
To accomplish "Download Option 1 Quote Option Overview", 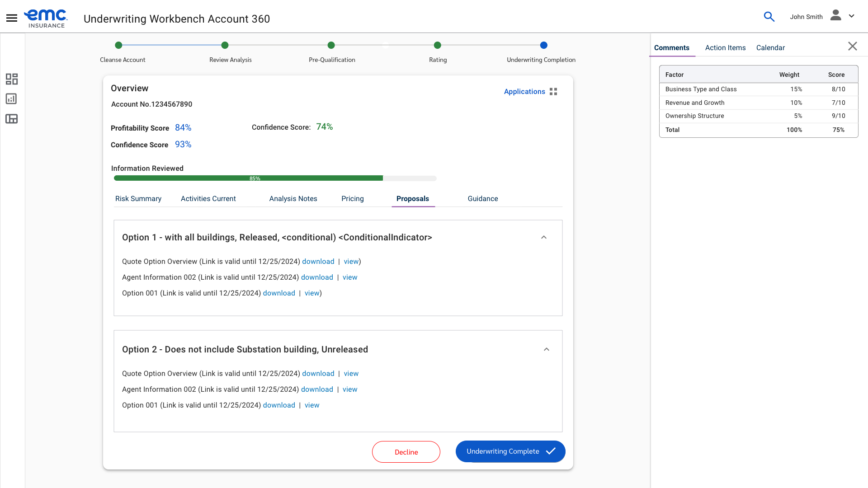I will point(318,262).
